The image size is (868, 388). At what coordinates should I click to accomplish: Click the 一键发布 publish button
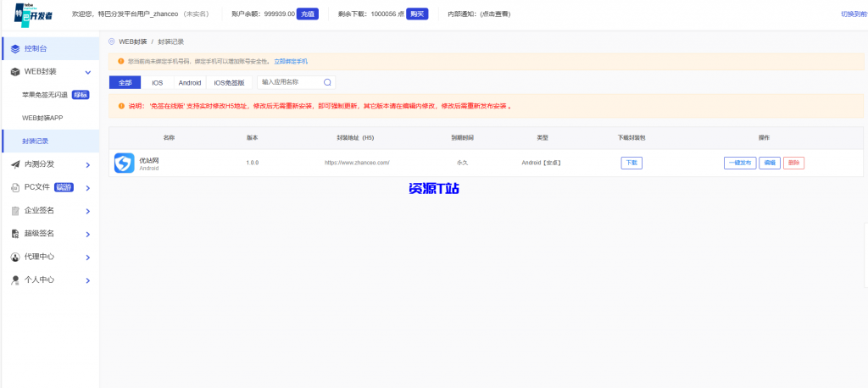(x=740, y=164)
